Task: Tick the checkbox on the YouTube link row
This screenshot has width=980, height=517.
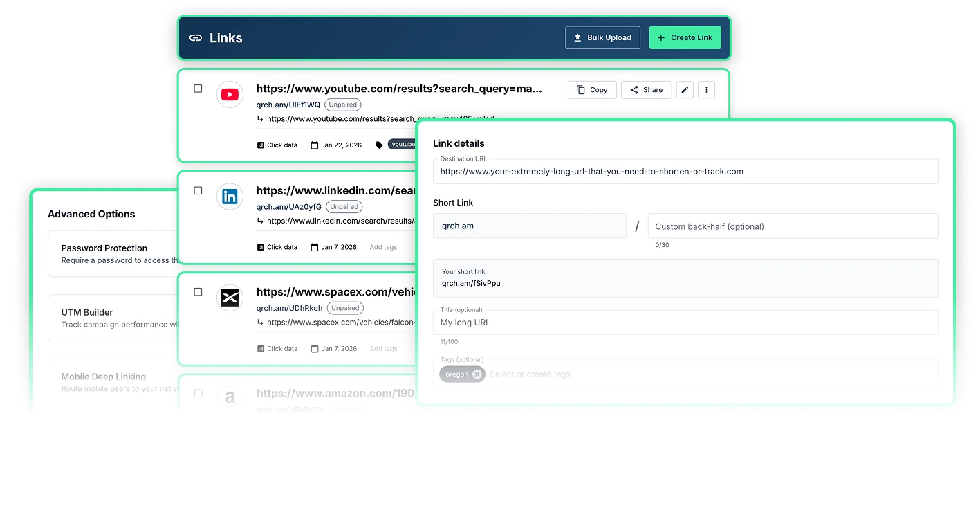Action: point(198,89)
